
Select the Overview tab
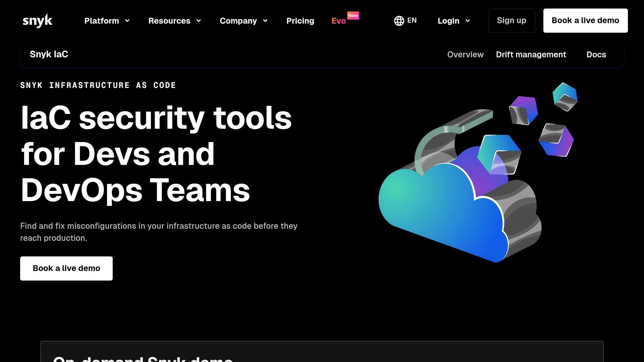465,55
